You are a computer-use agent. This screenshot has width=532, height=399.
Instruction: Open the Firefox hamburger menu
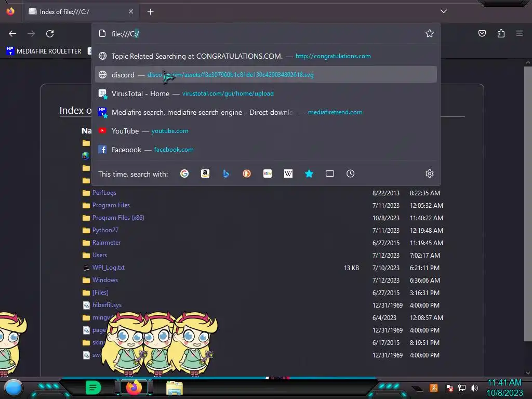click(520, 33)
